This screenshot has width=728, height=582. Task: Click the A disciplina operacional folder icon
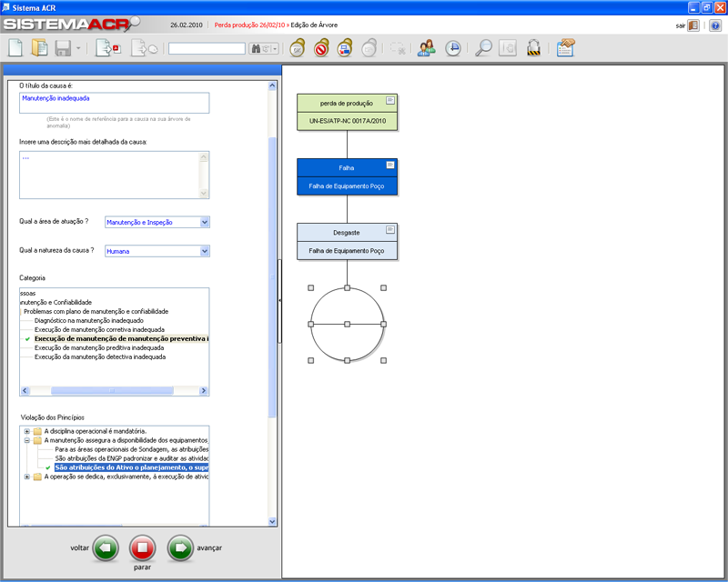pos(37,431)
